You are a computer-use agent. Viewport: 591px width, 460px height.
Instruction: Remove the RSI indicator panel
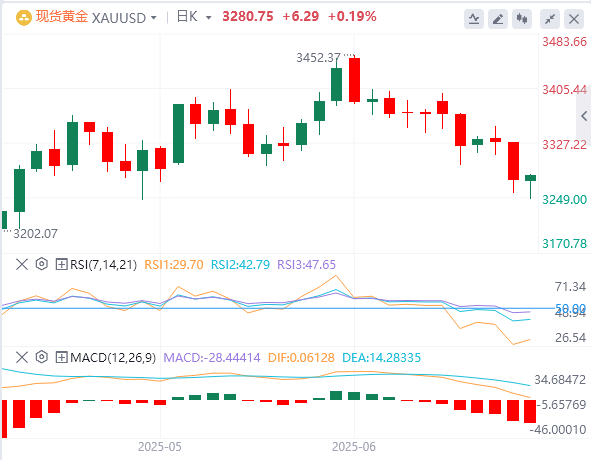(x=22, y=264)
